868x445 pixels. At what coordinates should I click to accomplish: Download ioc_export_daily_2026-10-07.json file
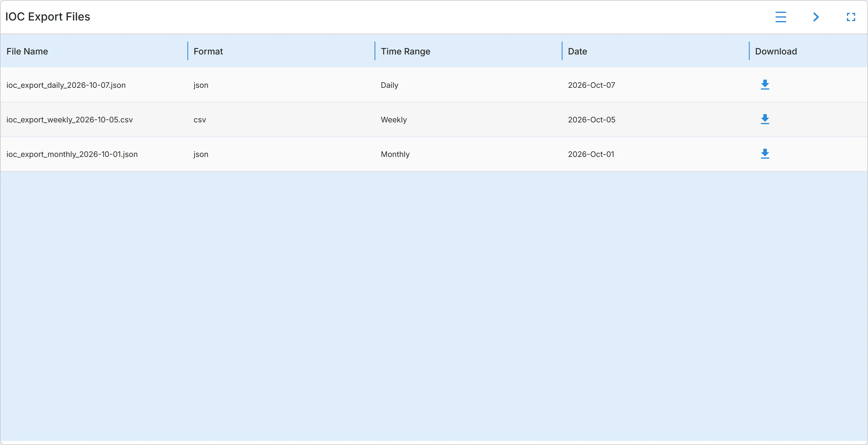click(765, 85)
